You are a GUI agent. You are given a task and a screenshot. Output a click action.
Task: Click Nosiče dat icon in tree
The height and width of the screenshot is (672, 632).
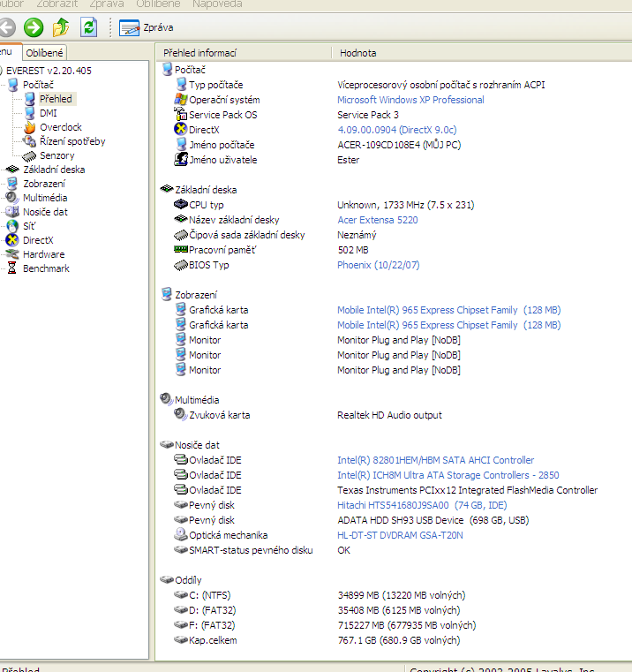[x=12, y=212]
